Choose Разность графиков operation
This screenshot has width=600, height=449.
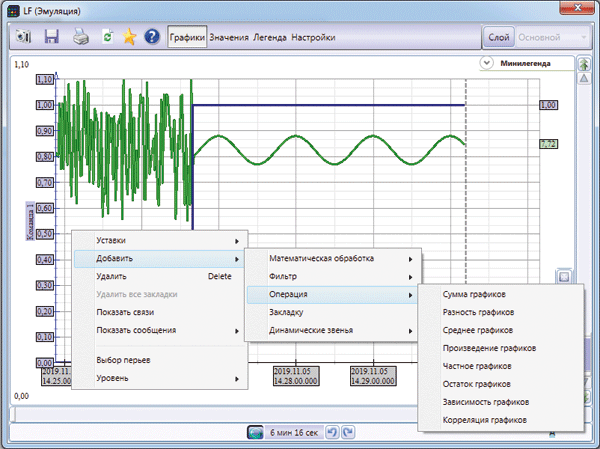coord(501,312)
